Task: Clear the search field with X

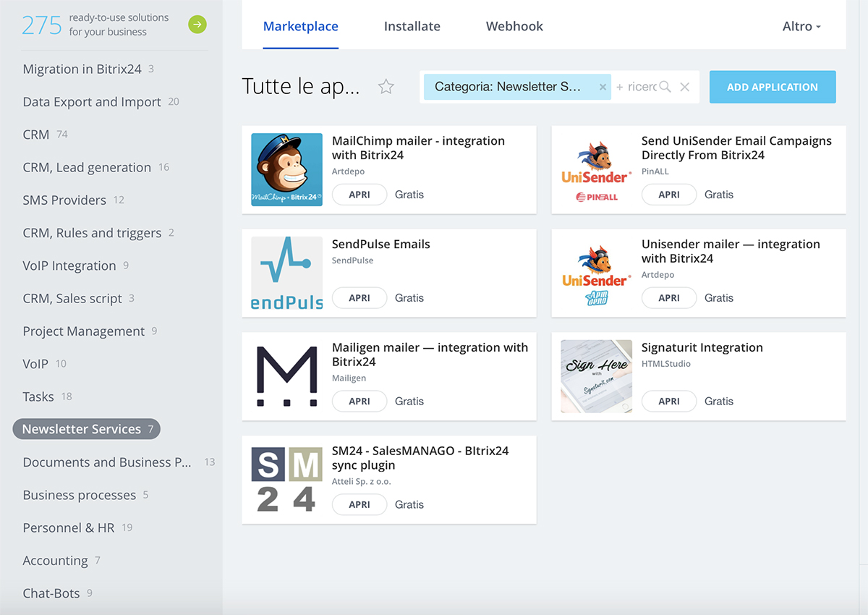Action: click(685, 87)
